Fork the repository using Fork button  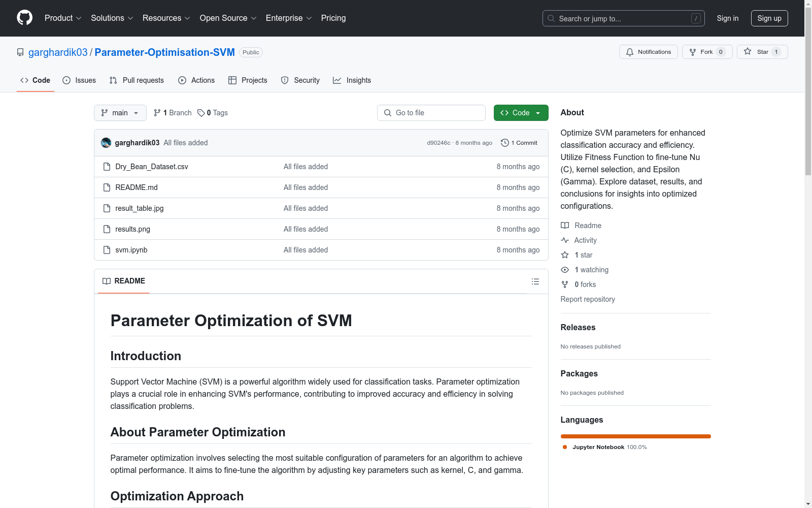coord(706,52)
